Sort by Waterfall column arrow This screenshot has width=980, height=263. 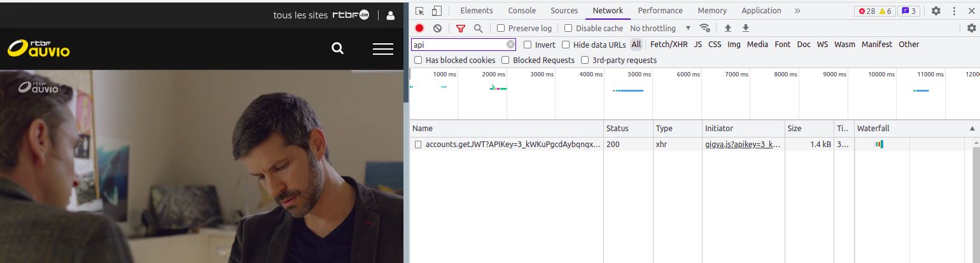(972, 129)
